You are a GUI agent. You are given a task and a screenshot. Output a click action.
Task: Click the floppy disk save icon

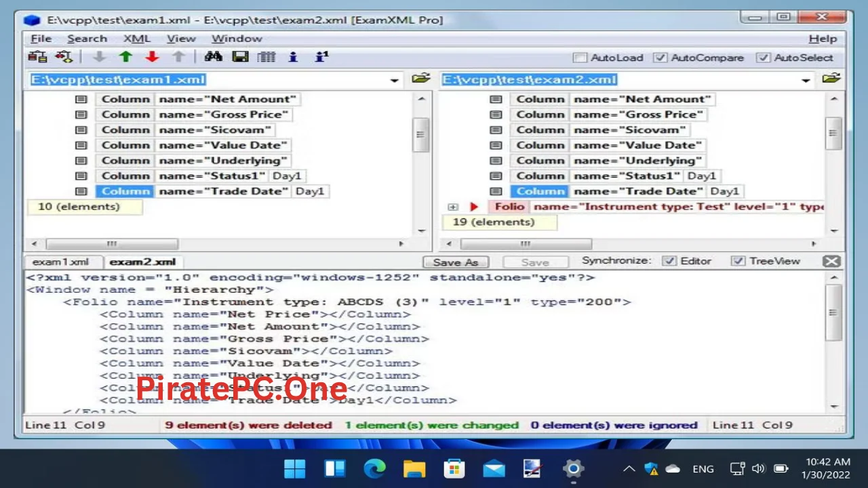coord(240,57)
